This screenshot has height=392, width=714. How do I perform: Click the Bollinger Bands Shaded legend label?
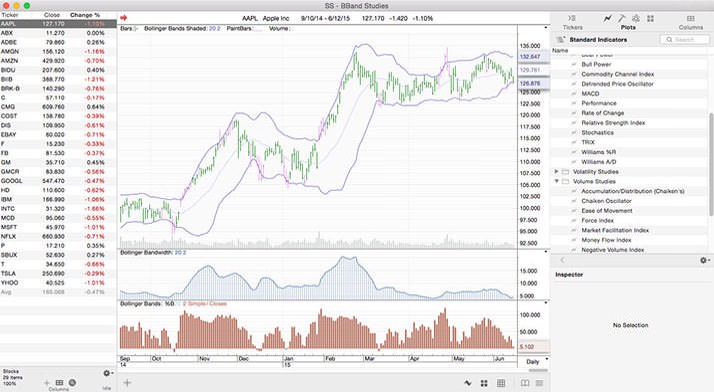coord(176,28)
